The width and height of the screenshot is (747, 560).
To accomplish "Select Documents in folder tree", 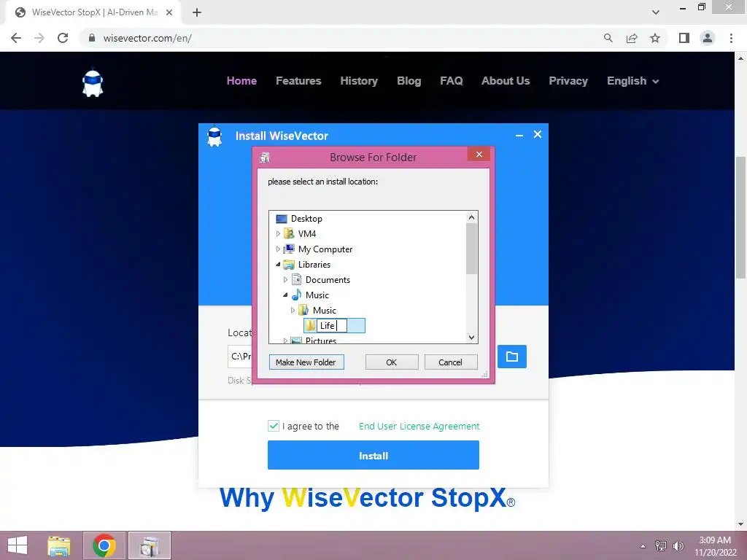I will (328, 279).
